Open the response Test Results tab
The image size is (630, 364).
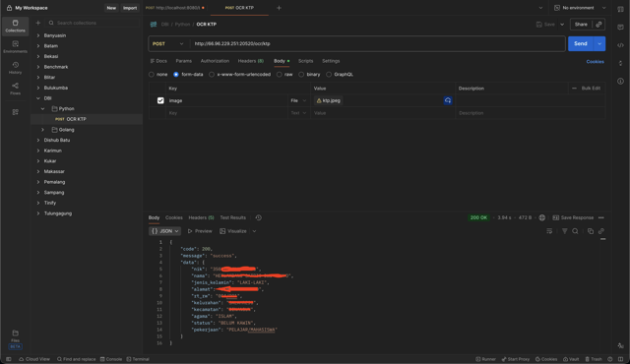(232, 217)
